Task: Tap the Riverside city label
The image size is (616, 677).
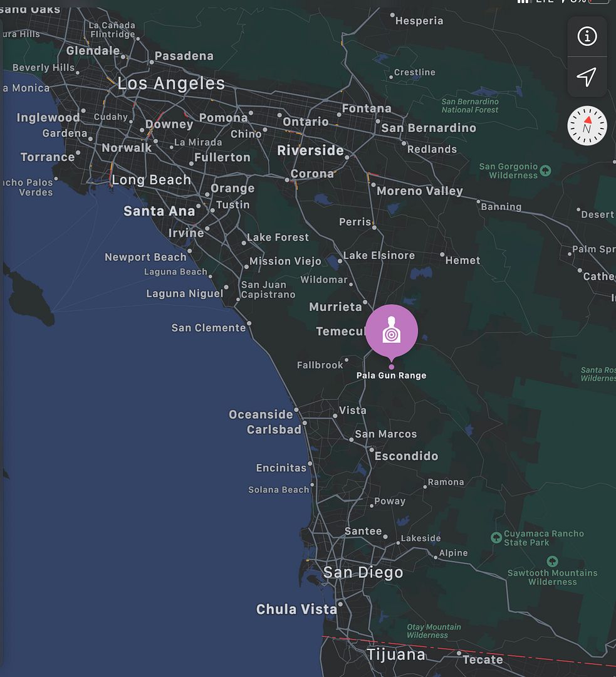Action: coord(310,150)
